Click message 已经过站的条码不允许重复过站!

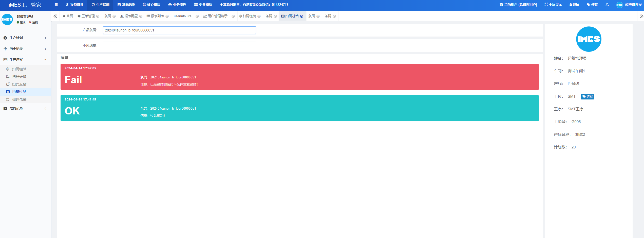(174, 84)
